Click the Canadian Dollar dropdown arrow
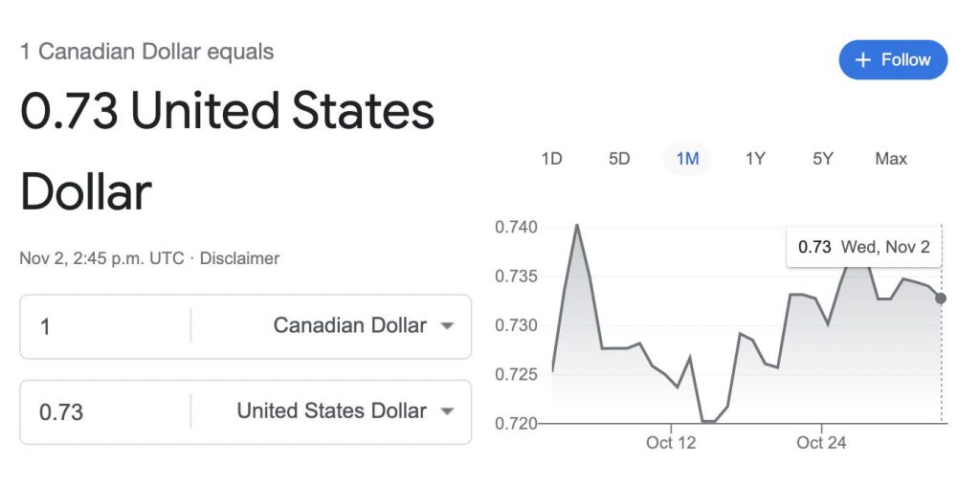 click(x=446, y=326)
